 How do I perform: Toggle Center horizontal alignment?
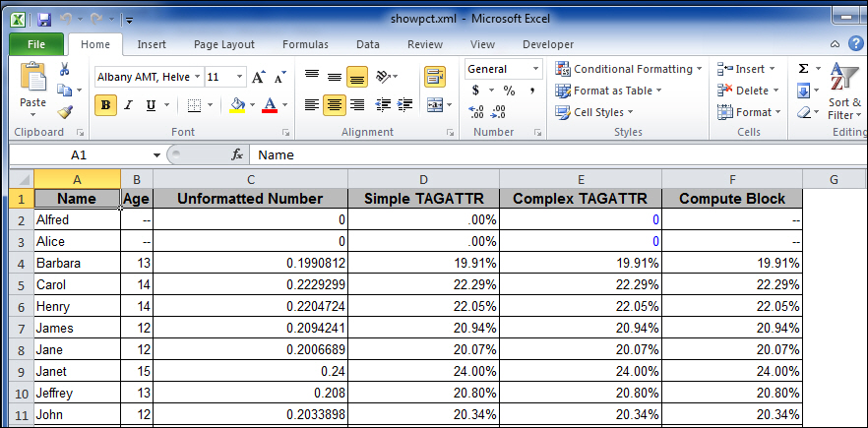[x=334, y=105]
